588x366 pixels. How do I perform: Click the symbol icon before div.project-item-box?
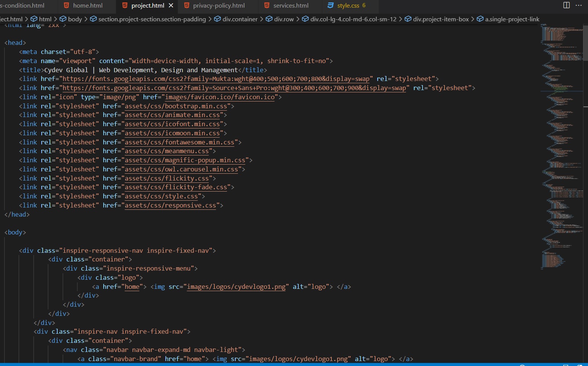click(x=408, y=19)
